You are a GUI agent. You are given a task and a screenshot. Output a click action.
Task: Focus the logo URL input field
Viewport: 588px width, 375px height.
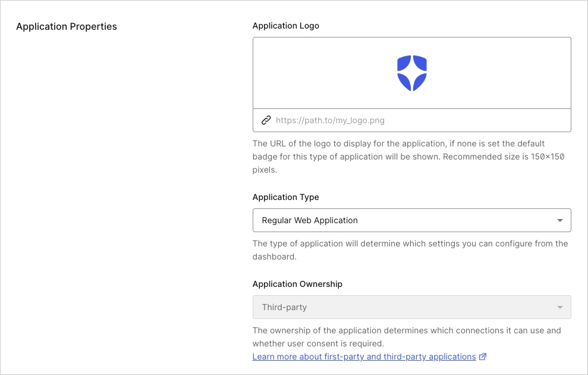tap(416, 120)
